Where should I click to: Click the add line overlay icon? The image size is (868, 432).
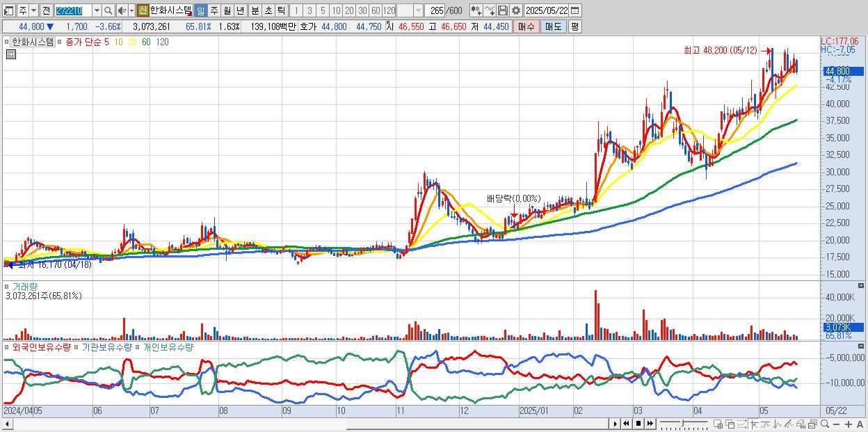(x=490, y=10)
